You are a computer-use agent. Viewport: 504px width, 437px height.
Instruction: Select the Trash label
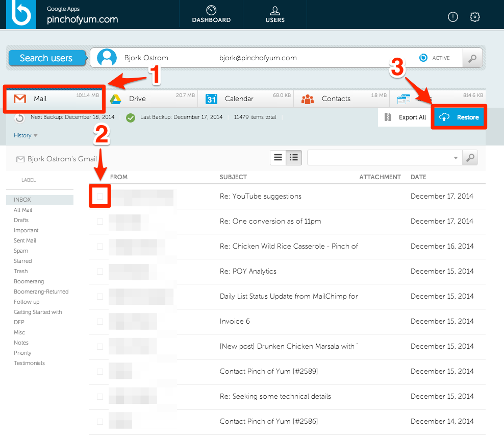point(20,272)
